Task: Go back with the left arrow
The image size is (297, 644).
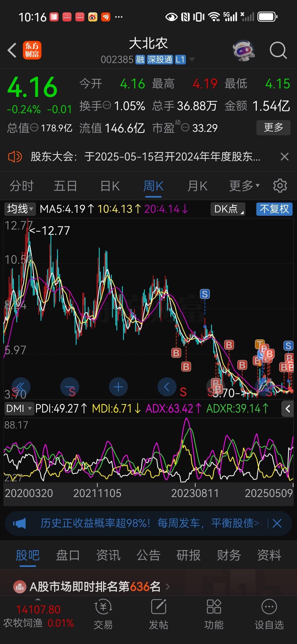Action: (x=12, y=50)
